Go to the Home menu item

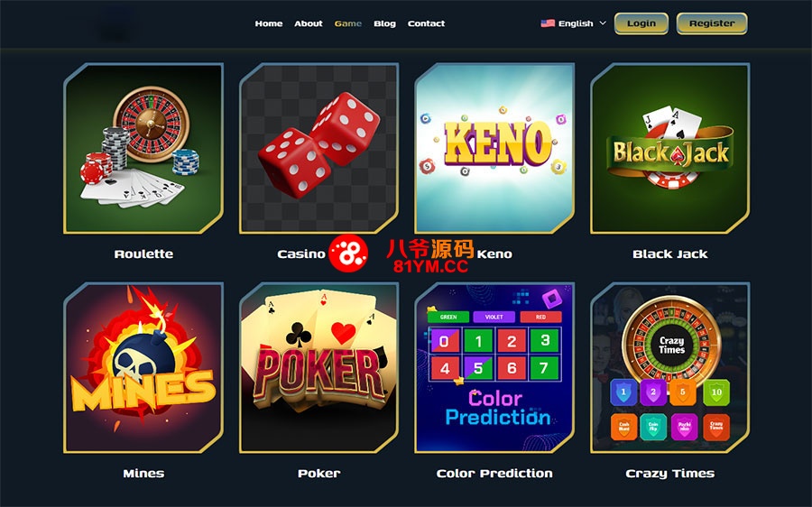click(x=269, y=23)
